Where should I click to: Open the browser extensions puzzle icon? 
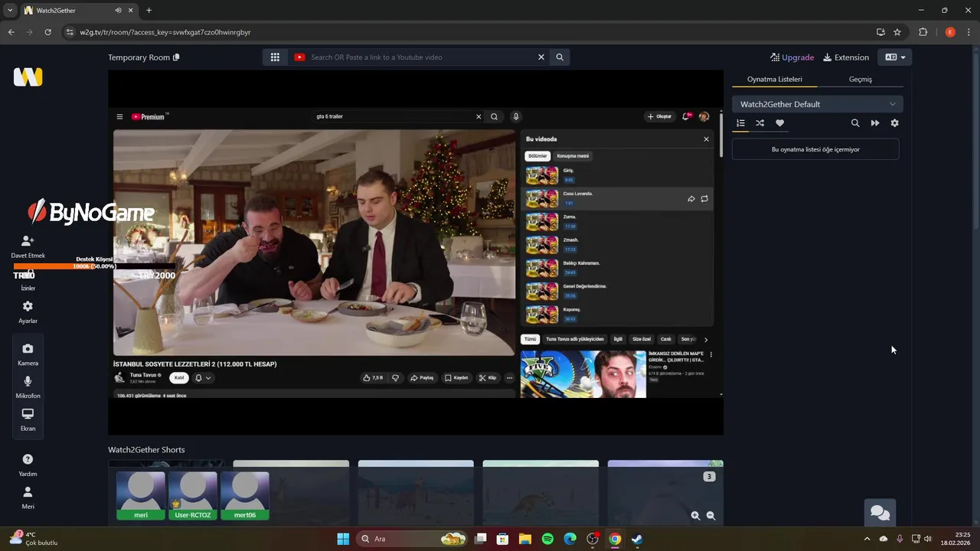(923, 32)
